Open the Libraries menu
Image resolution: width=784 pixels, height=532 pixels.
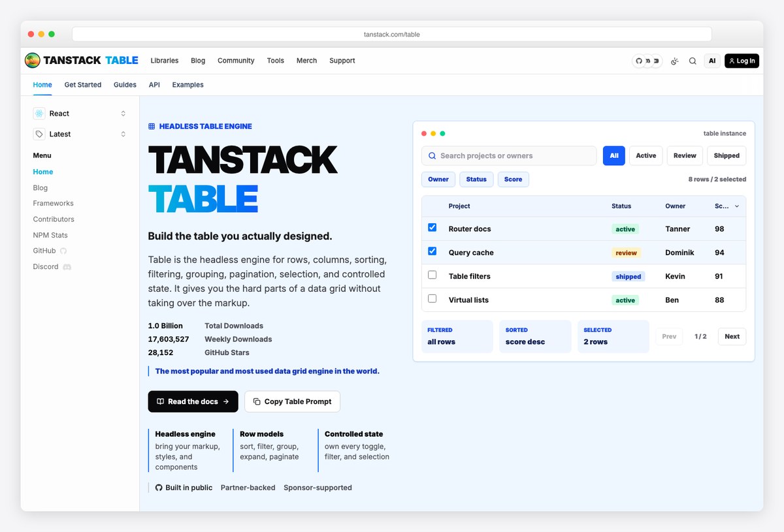pyautogui.click(x=165, y=61)
